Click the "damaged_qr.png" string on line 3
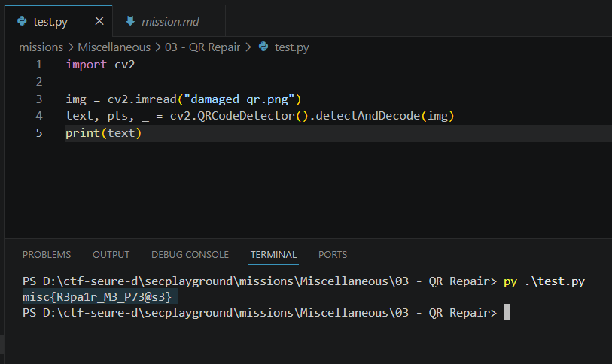Viewport: 612px width, 364px height. click(239, 99)
